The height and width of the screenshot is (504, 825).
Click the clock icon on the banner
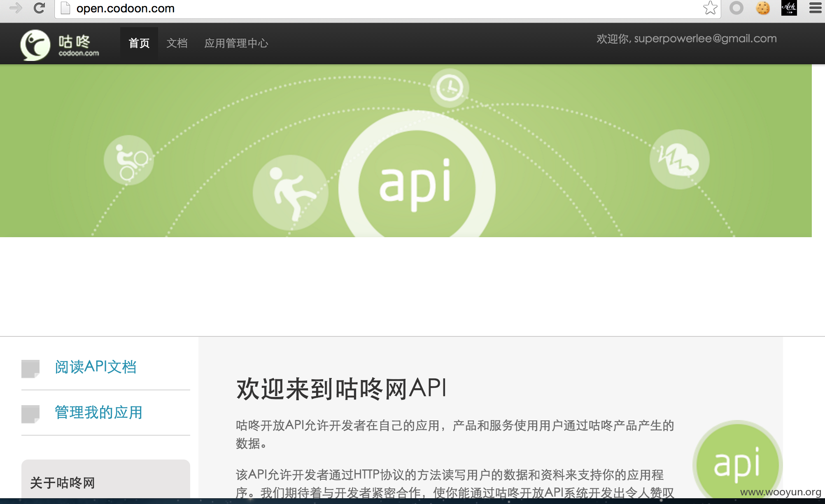[450, 88]
